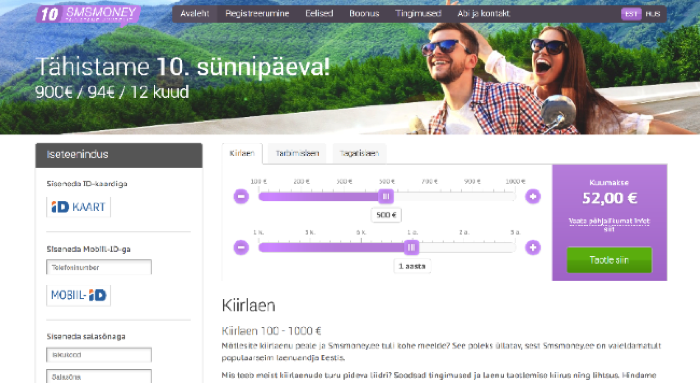Viewport: 700px width, 383px height.
Task: Increase loan amount with plus button
Action: pyautogui.click(x=533, y=196)
